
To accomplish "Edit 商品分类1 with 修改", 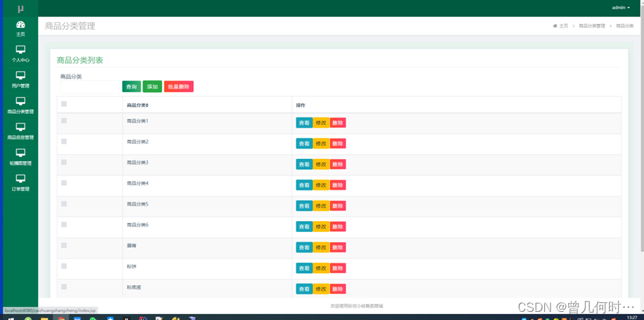I will coord(321,123).
